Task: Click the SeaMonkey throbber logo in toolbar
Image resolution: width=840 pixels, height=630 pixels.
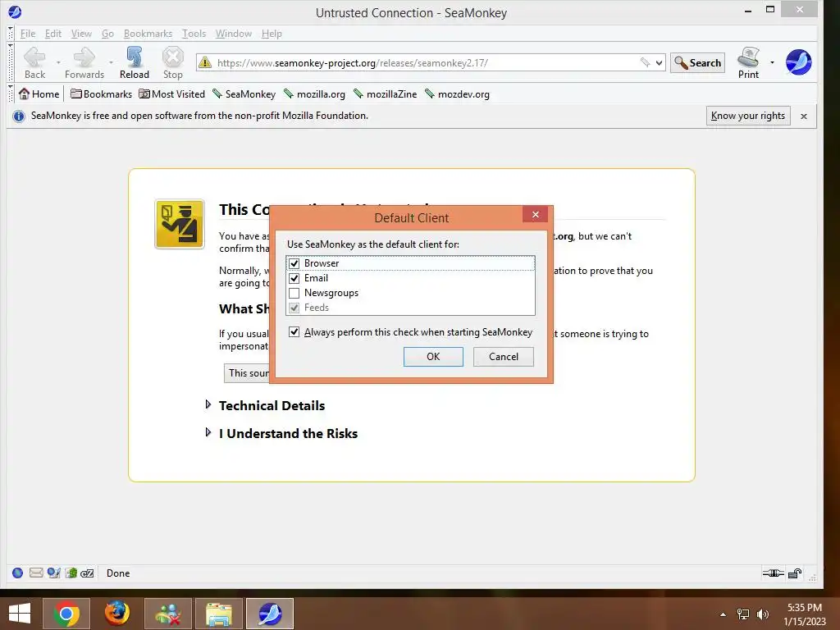Action: click(798, 62)
